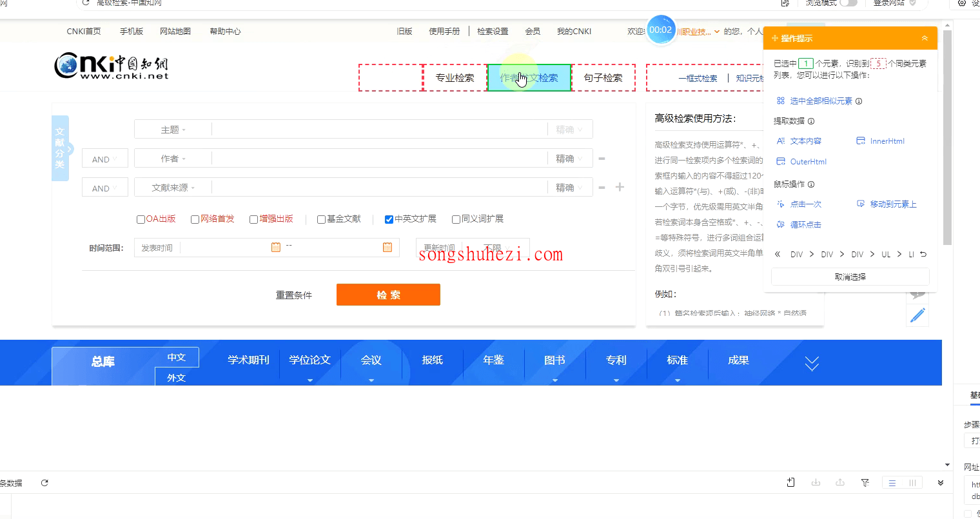The height and width of the screenshot is (519, 980).
Task: Remove the 文献来源 row with minus
Action: point(602,188)
